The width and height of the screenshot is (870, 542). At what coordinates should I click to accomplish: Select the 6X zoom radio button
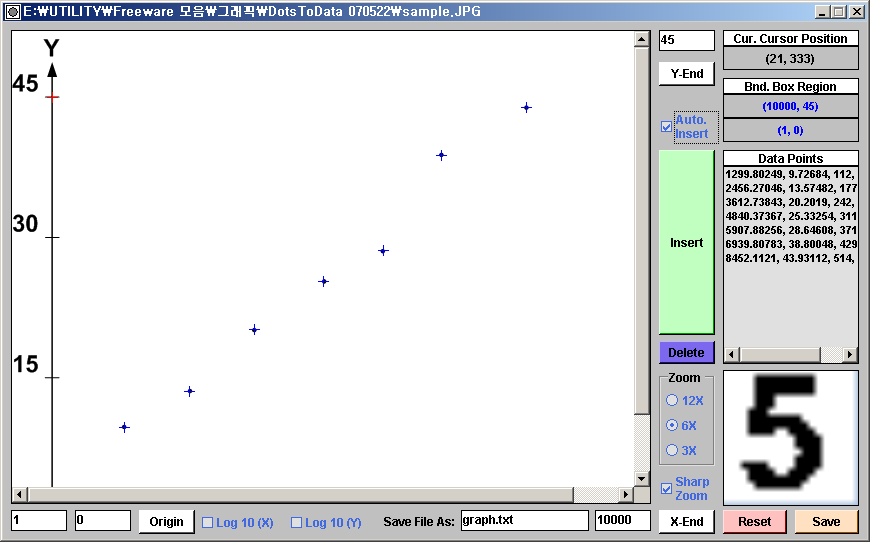pyautogui.click(x=672, y=425)
